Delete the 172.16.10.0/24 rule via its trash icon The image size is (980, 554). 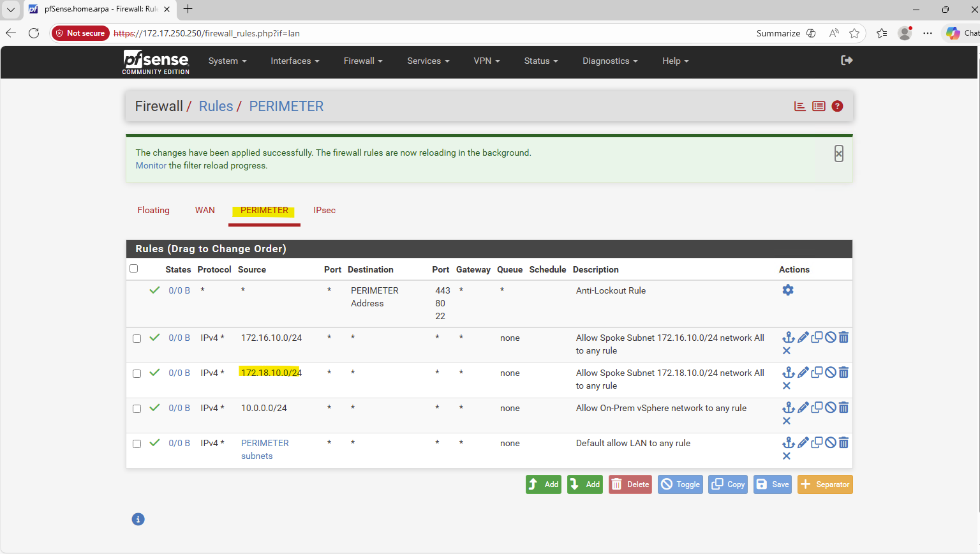[x=843, y=338]
